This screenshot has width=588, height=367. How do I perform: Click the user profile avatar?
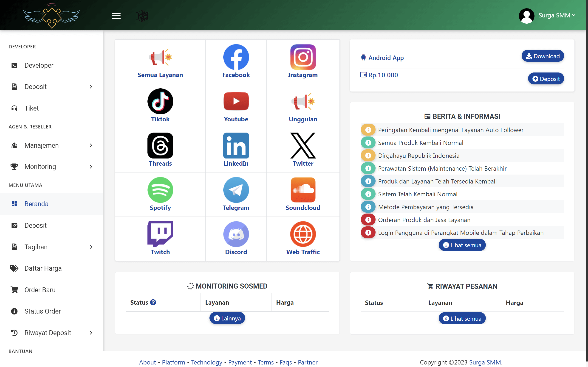point(526,16)
